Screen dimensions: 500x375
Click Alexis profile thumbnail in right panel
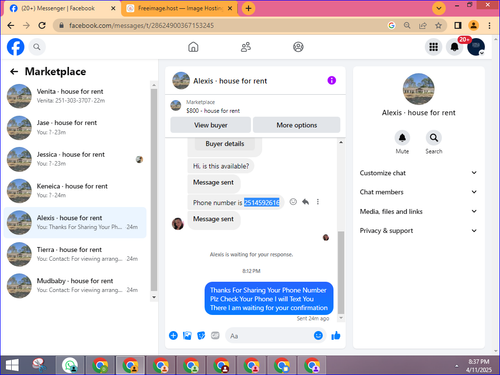click(419, 89)
